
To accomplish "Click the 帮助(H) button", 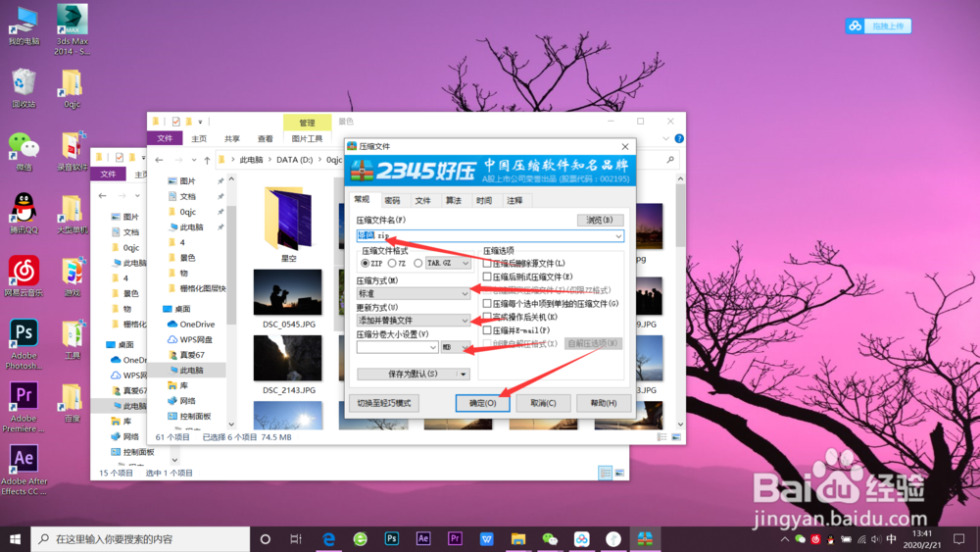I will point(603,403).
